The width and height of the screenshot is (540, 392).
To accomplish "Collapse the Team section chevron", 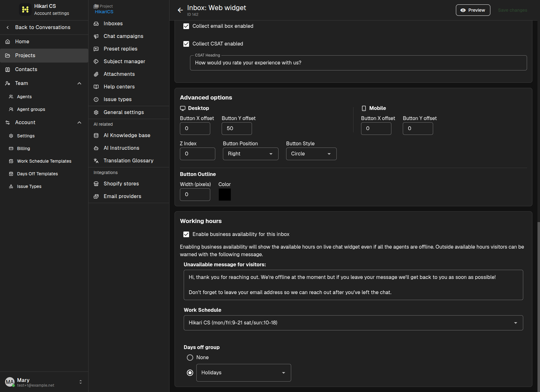I will (79, 83).
